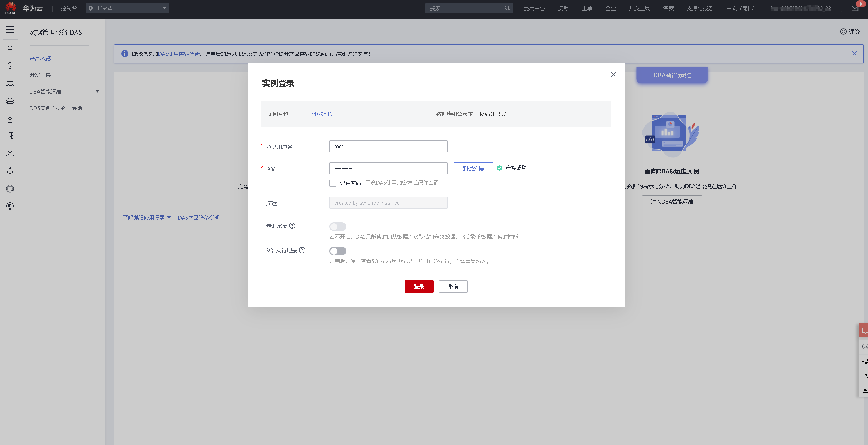Click the 登录用户名 input field
This screenshot has width=868, height=445.
click(388, 146)
